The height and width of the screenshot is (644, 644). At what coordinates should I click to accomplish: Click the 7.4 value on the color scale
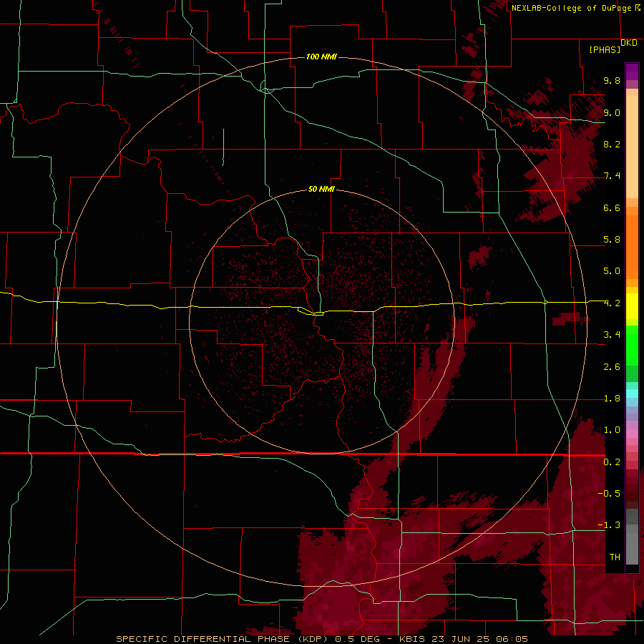pos(612,176)
